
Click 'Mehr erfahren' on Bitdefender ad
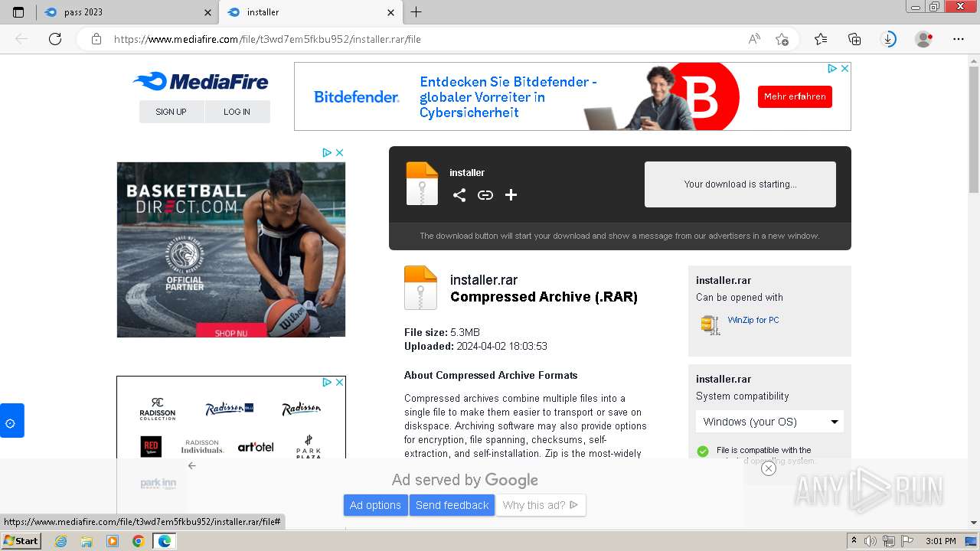point(795,96)
